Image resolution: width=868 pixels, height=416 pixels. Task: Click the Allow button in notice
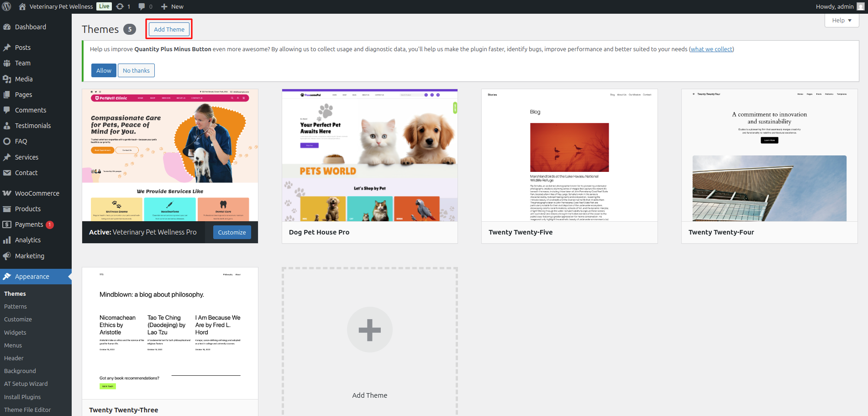104,70
